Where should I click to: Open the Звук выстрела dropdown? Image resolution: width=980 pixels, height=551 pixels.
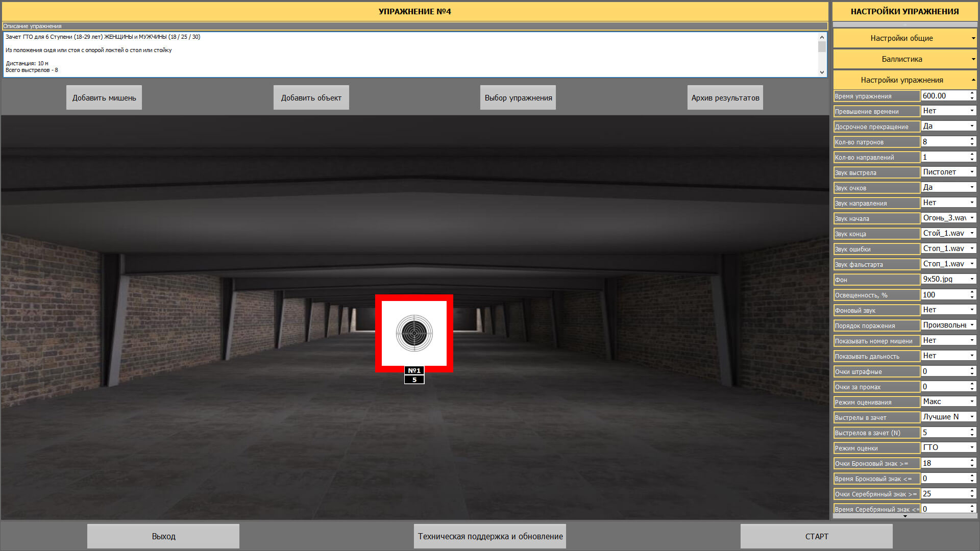pos(948,172)
